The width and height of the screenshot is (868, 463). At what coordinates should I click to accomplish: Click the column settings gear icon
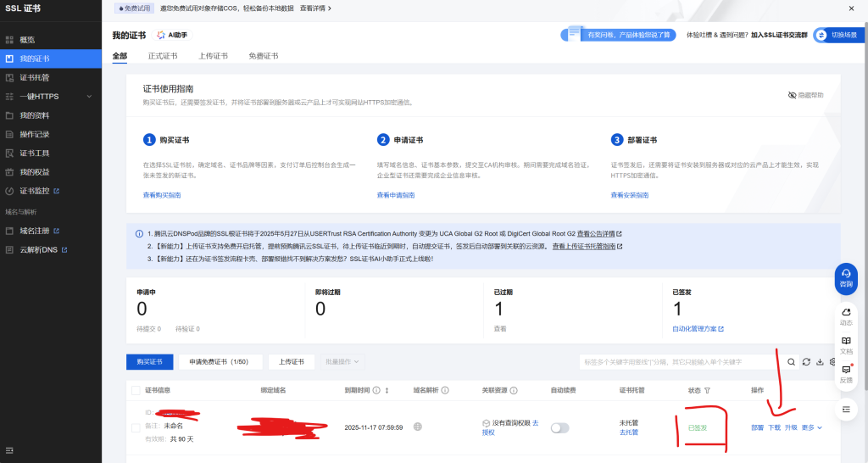(x=832, y=361)
